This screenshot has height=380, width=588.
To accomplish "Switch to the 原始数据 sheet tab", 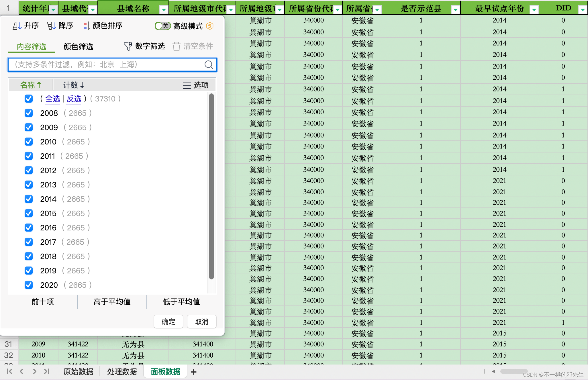I will pyautogui.click(x=78, y=372).
